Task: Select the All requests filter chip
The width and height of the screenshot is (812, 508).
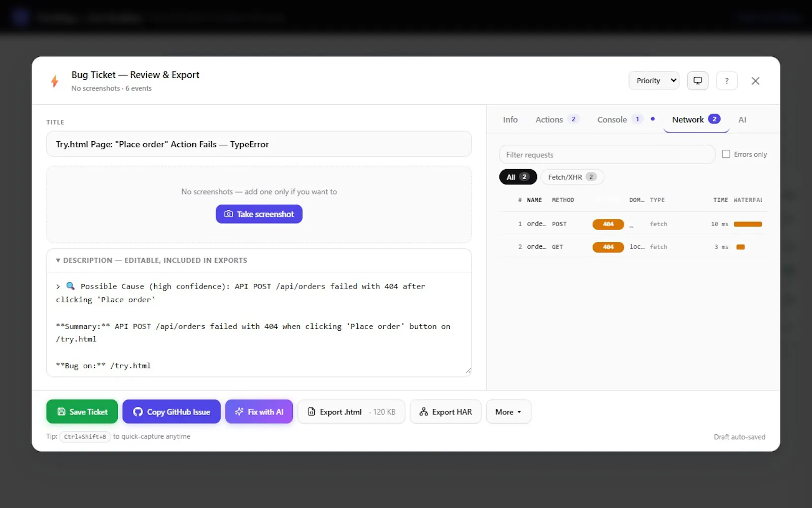Action: click(x=518, y=177)
